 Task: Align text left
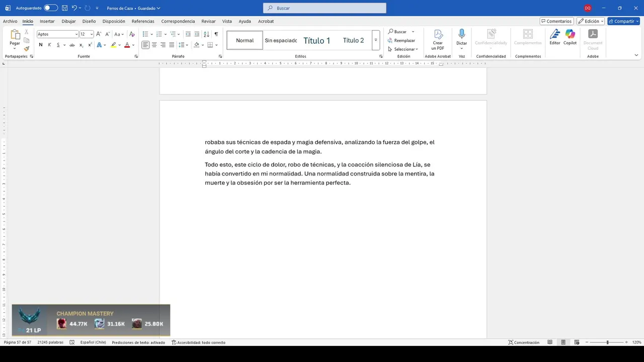tap(145, 45)
